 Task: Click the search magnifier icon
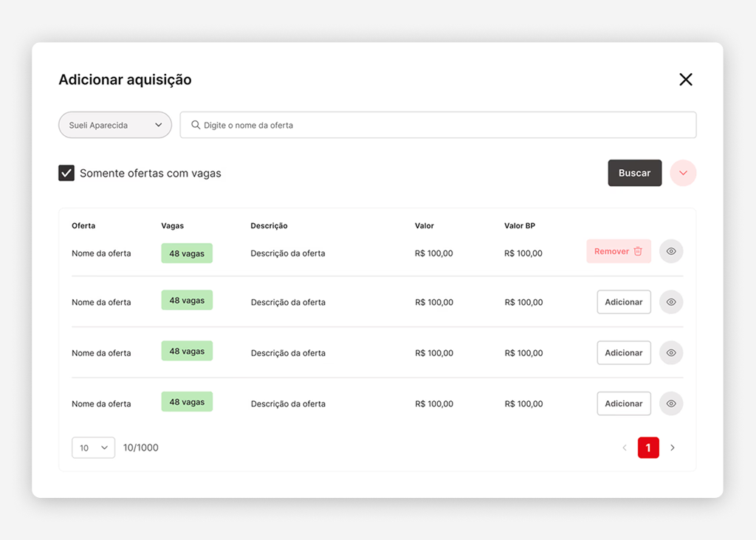tap(196, 126)
